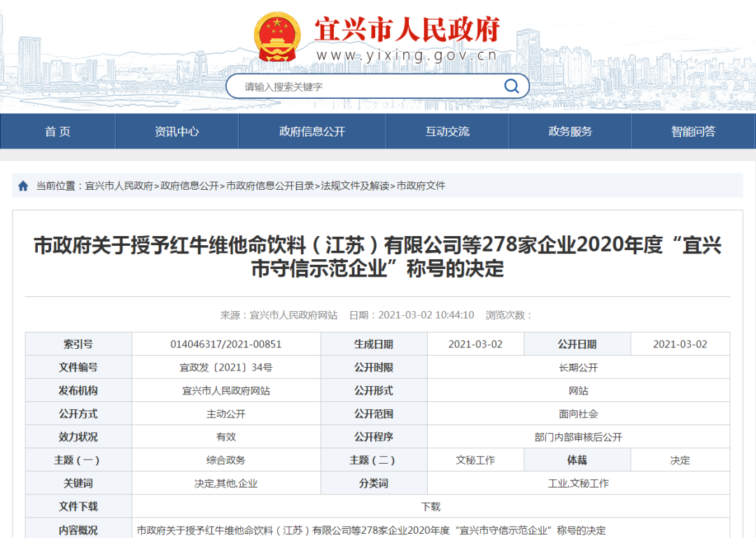
Task: Click the search magnifier icon
Action: click(x=512, y=85)
